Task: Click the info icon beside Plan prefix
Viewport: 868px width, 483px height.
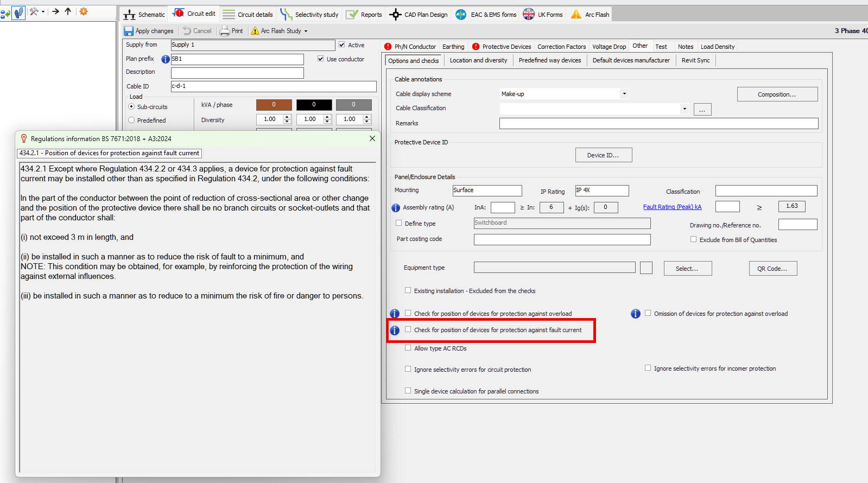Action: tap(165, 59)
